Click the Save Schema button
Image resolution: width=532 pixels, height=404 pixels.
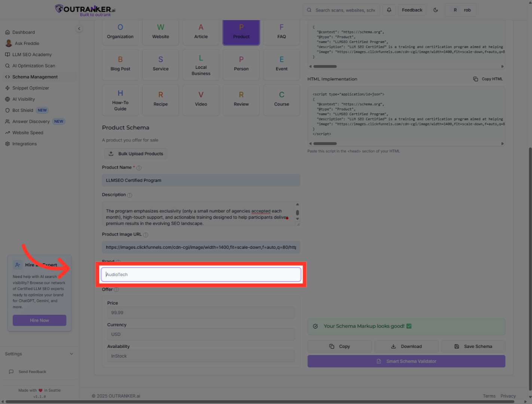click(x=473, y=346)
